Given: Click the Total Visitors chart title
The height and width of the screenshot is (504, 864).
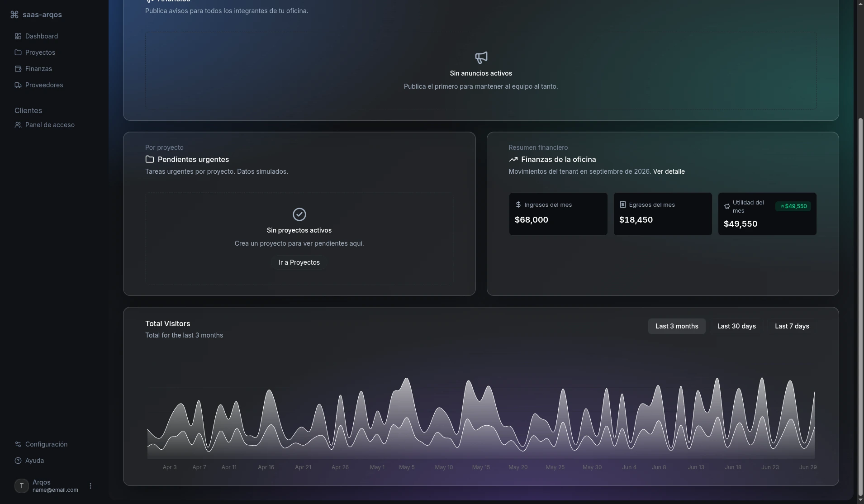Looking at the screenshot, I should click(168, 323).
